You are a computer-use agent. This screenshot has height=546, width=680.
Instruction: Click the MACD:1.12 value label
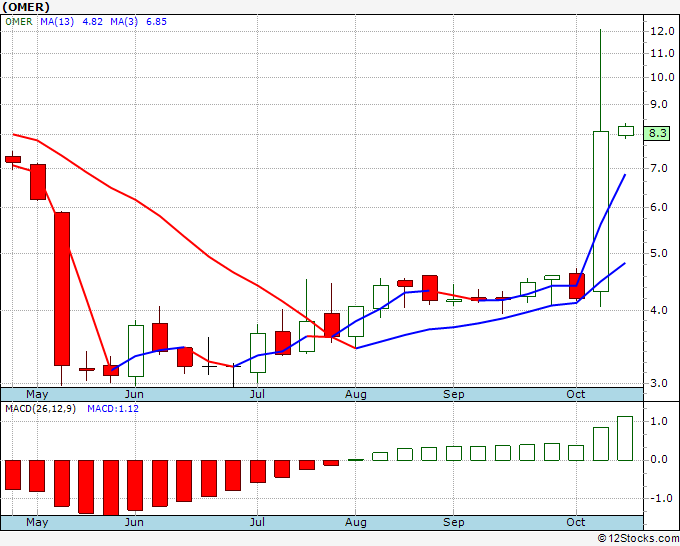coord(113,409)
